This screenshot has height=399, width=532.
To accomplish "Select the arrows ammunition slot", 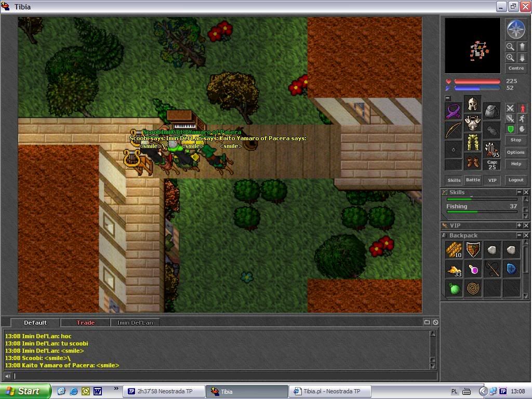I will tap(491, 149).
